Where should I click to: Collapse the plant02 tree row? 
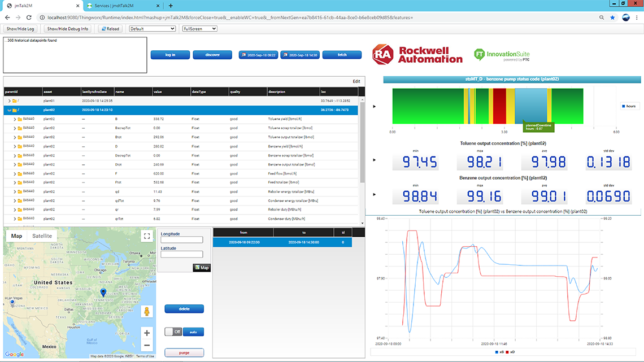click(10, 110)
